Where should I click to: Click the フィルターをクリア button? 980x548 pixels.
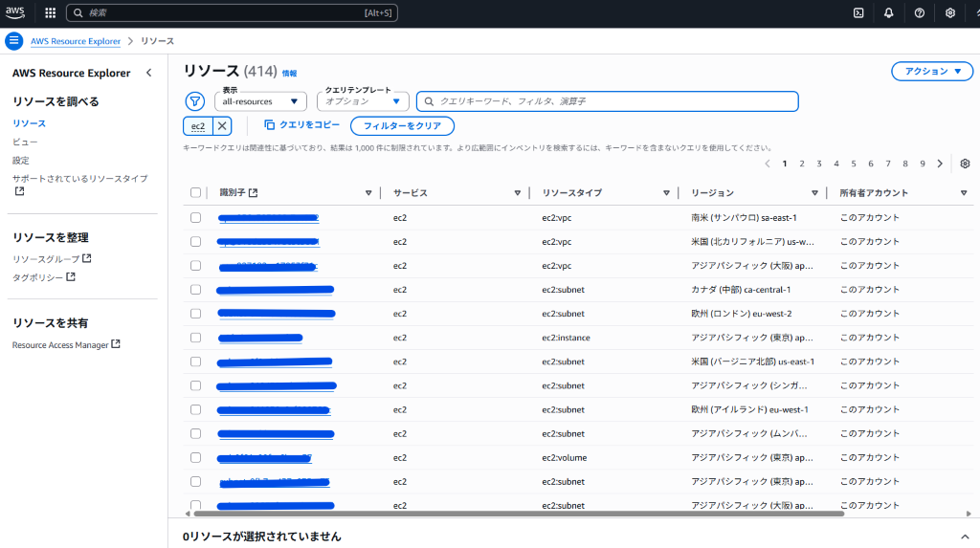click(403, 125)
